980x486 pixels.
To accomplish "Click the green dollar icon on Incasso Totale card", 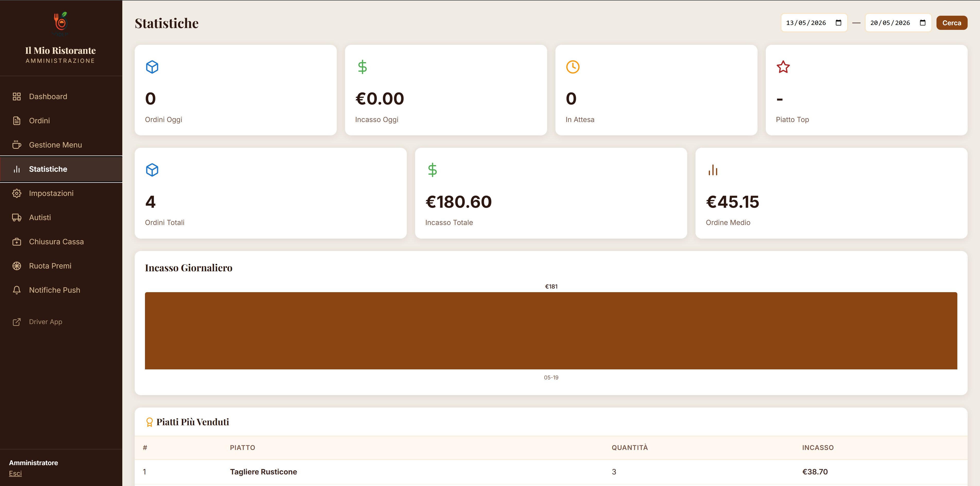I will click(433, 170).
